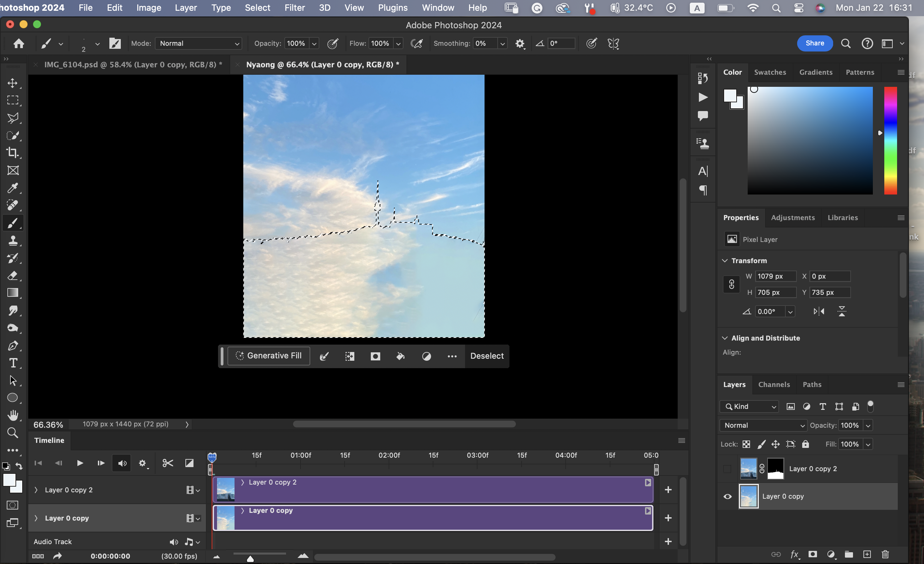924x564 pixels.
Task: Collapse the Transform section
Action: click(x=725, y=260)
